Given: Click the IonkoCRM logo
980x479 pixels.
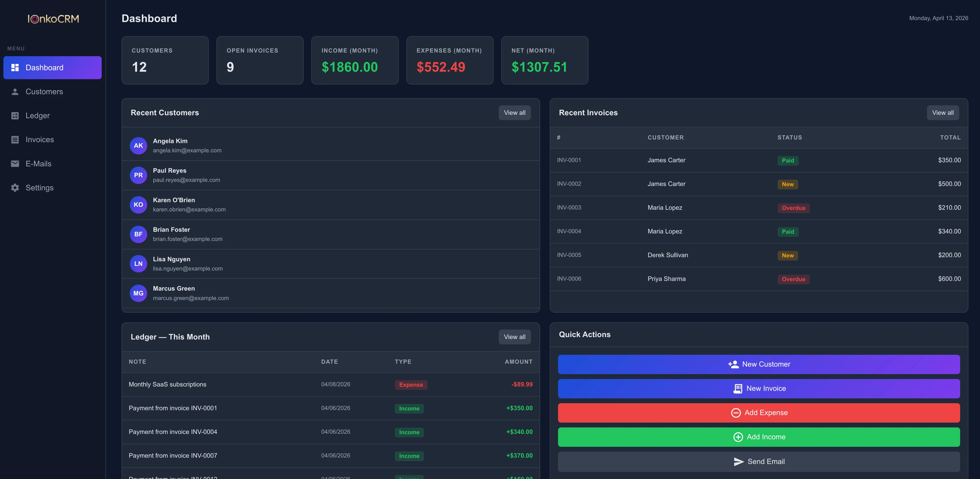Looking at the screenshot, I should [x=53, y=19].
